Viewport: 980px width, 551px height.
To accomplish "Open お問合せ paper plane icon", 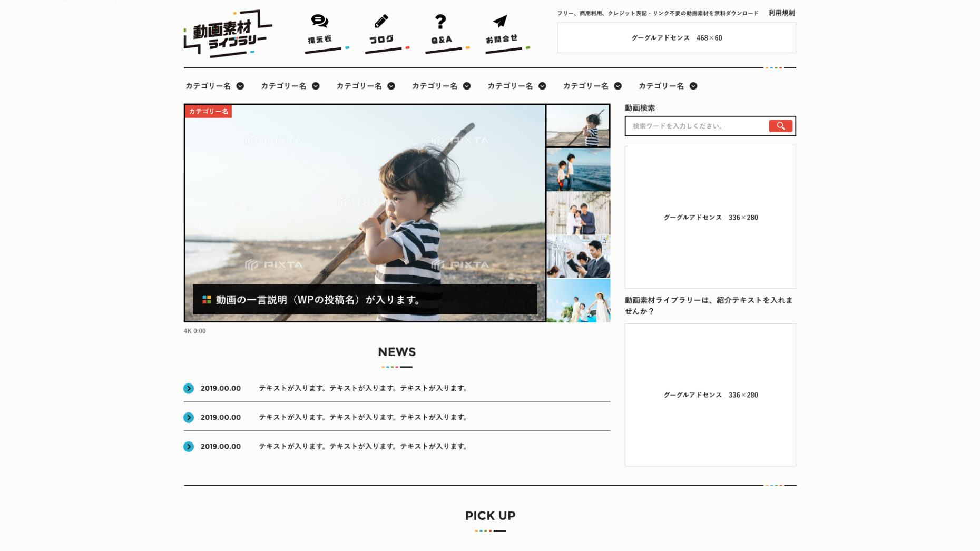I will (500, 22).
